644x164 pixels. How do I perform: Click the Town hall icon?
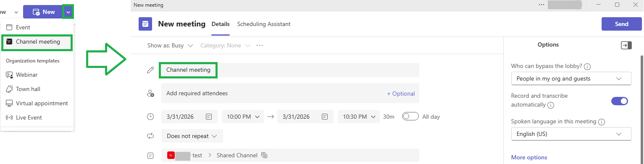(9, 89)
